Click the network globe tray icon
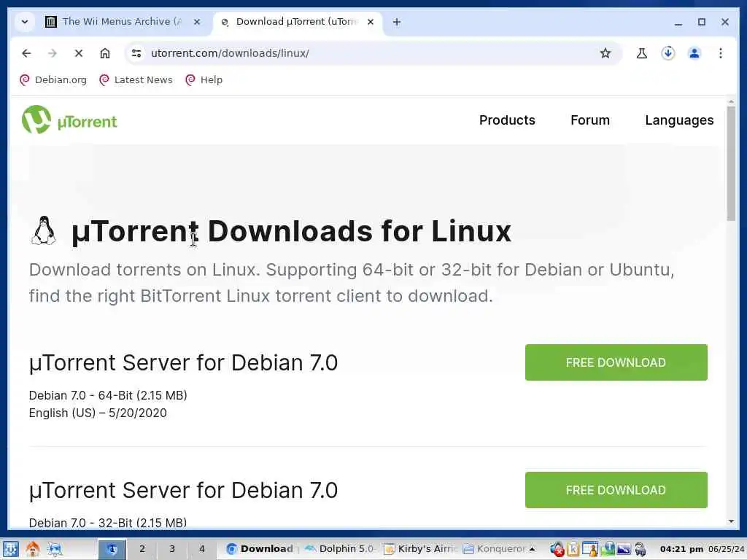The width and height of the screenshot is (747, 560). click(x=608, y=549)
